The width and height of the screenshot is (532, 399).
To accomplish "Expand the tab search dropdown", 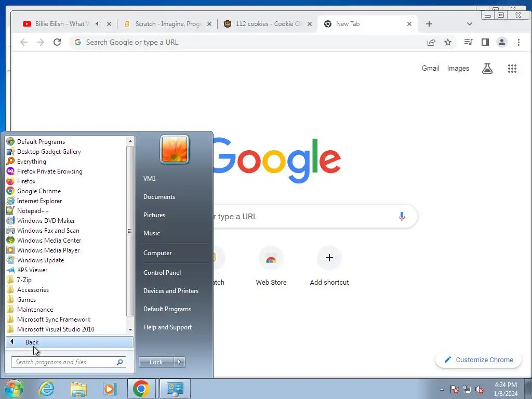I will point(470,24).
